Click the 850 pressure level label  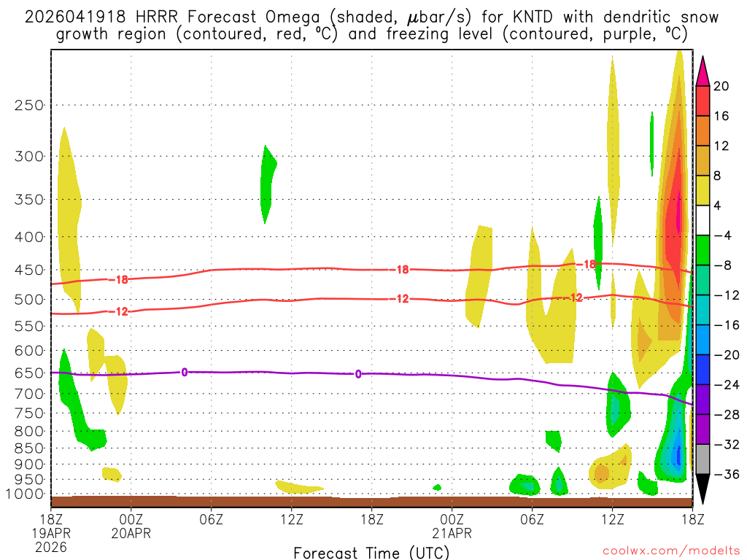coord(29,448)
